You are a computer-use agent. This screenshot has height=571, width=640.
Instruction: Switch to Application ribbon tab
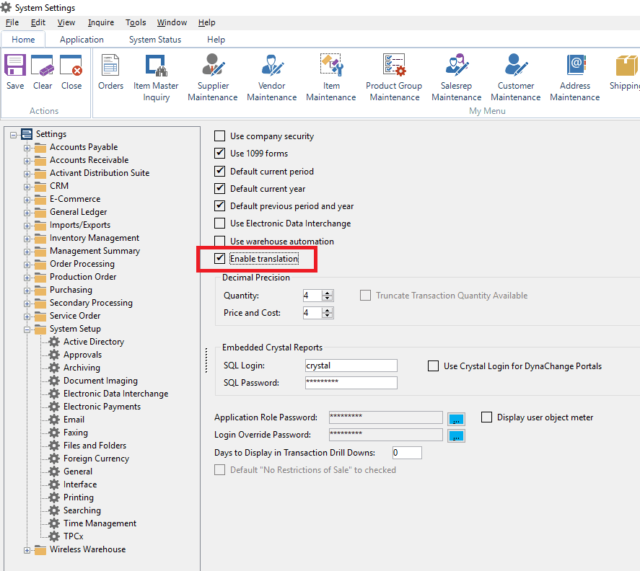(82, 40)
